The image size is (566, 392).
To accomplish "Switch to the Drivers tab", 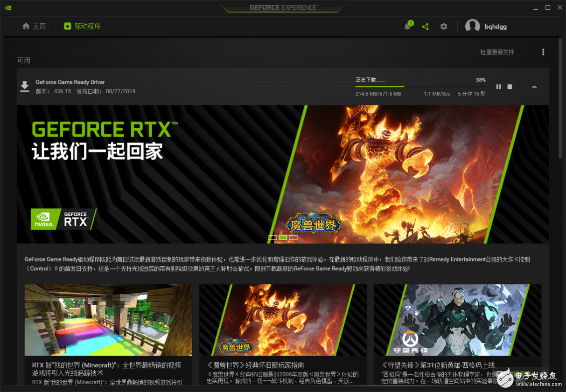I will tap(83, 26).
